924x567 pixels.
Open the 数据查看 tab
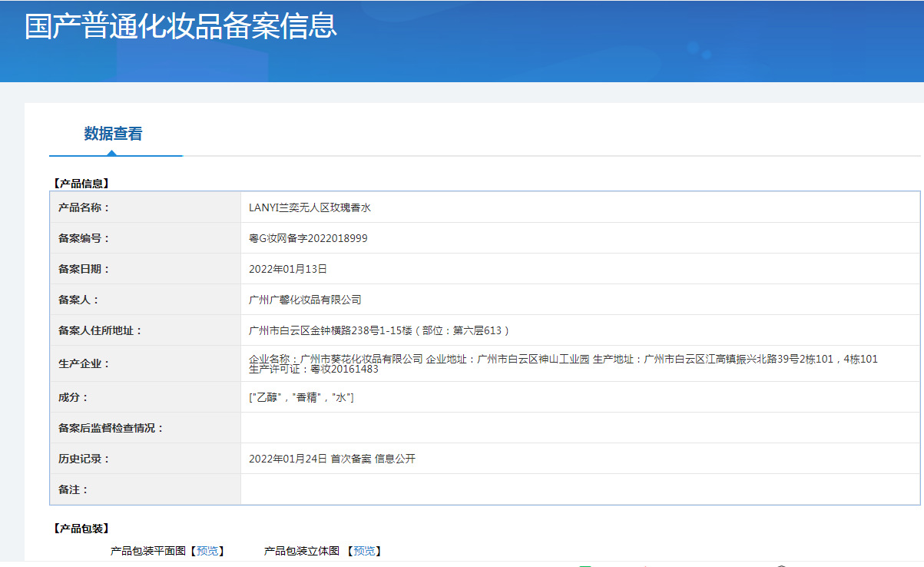[x=114, y=134]
